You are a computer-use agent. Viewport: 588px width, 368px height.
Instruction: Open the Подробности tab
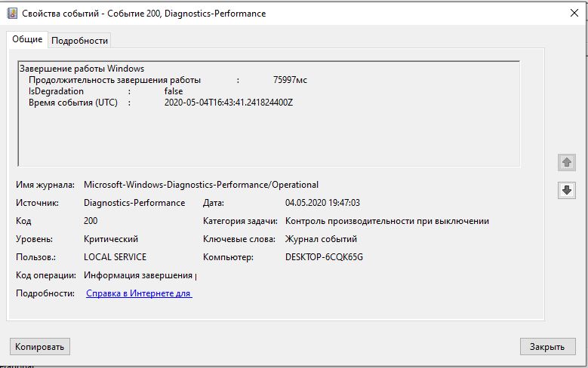tap(80, 41)
